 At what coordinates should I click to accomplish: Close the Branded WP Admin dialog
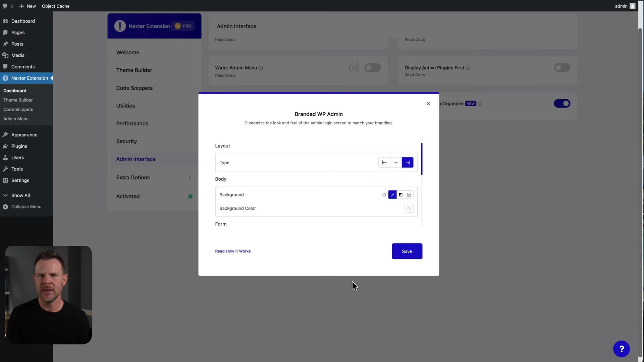[428, 104]
